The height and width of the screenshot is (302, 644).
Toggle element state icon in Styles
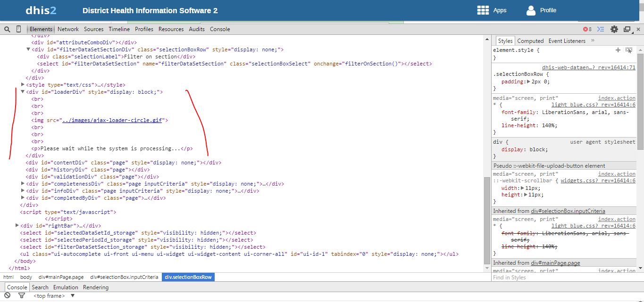pos(629,50)
